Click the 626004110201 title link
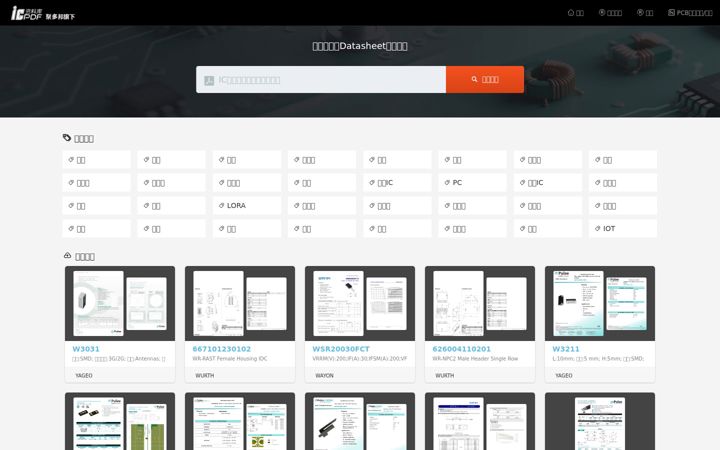The image size is (720, 450). [x=461, y=349]
